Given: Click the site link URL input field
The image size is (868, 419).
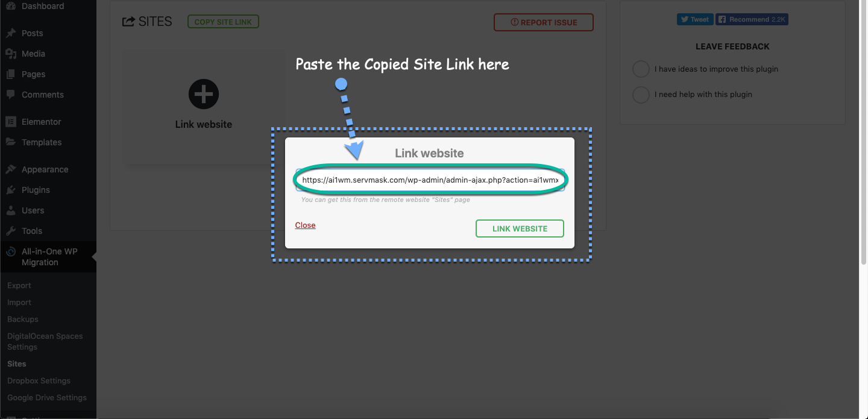Looking at the screenshot, I should pos(430,180).
